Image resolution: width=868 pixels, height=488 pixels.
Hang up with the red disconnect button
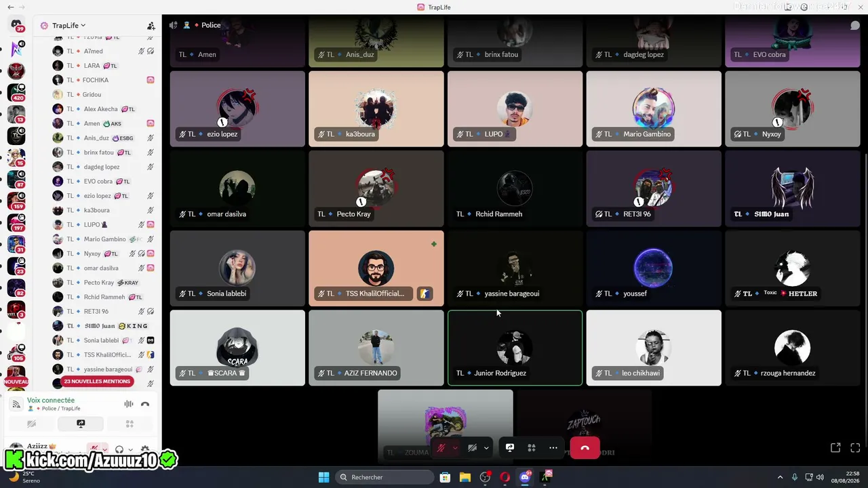(585, 448)
